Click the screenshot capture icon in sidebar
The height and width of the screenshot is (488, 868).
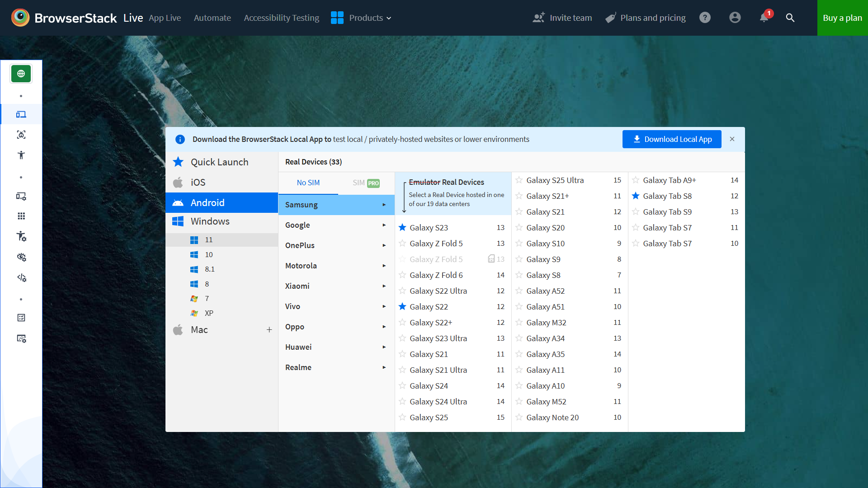(x=21, y=135)
